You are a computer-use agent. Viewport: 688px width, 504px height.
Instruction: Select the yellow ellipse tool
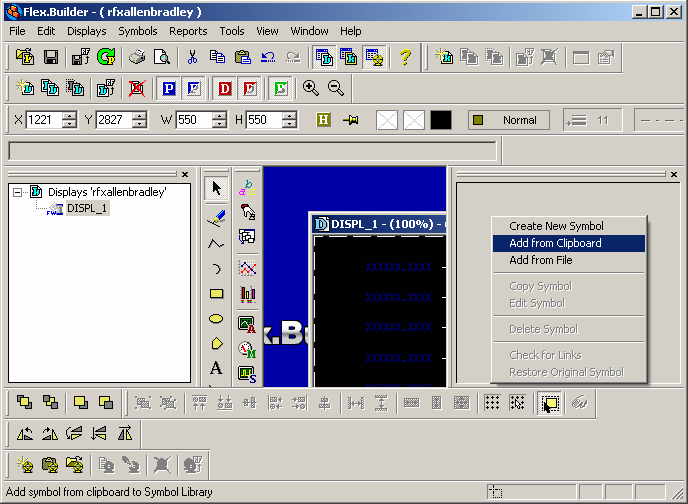216,319
